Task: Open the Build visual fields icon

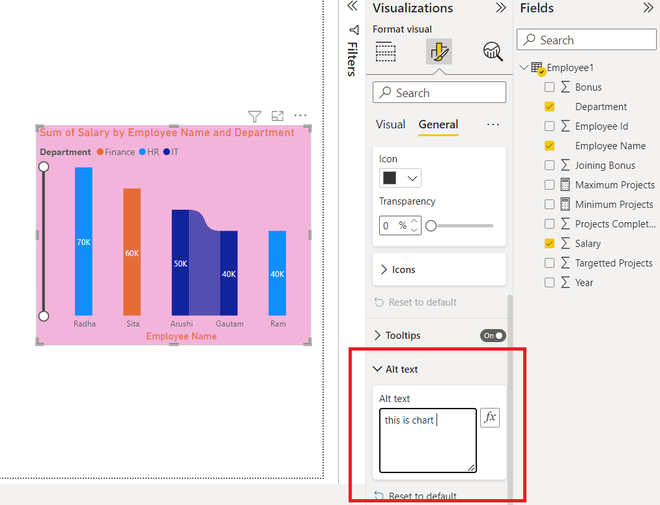Action: (x=386, y=52)
